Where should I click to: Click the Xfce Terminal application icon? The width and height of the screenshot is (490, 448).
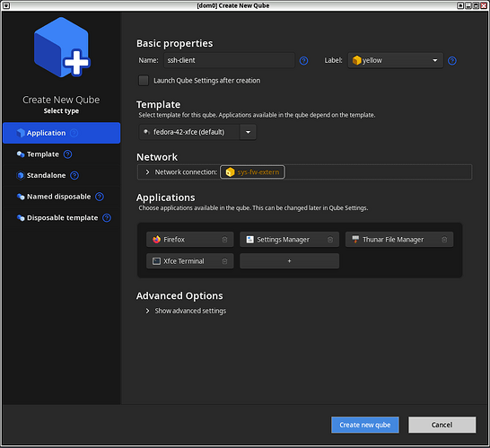[156, 261]
